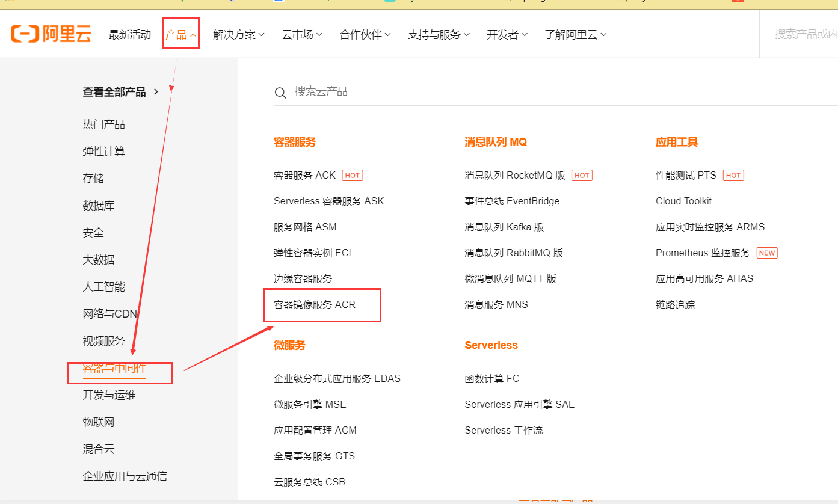Open Serverless 容器服务 ASK
This screenshot has width=838, height=504.
(x=328, y=201)
